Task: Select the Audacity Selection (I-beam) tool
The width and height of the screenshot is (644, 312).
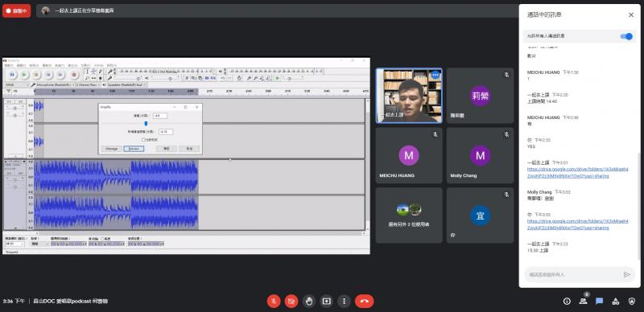Action: coord(87,72)
